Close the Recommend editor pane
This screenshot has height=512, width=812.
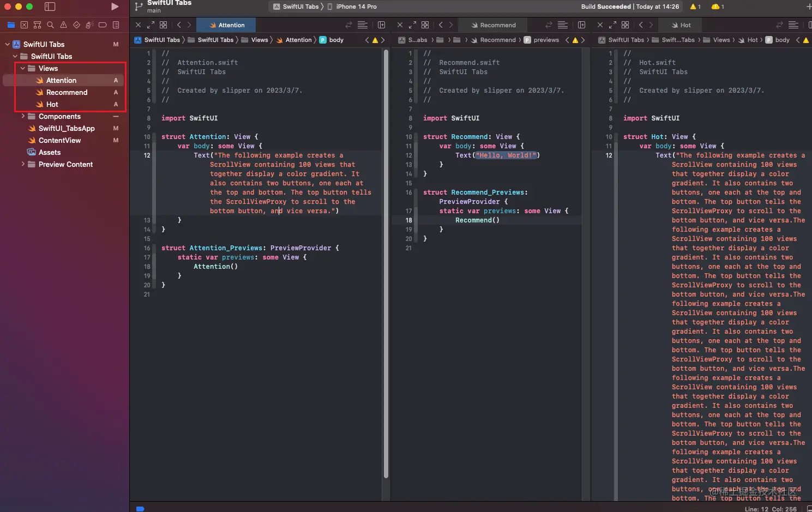point(400,25)
